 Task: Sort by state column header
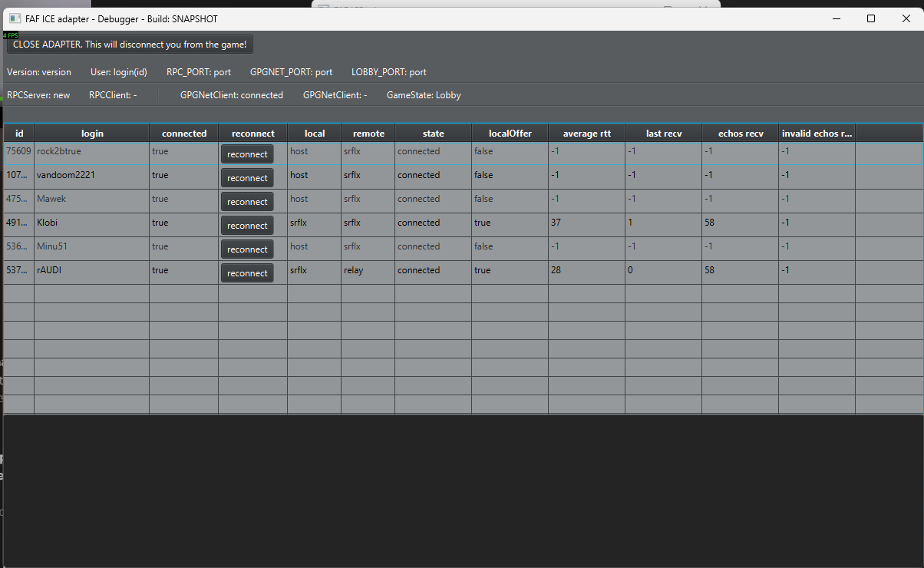click(x=434, y=133)
